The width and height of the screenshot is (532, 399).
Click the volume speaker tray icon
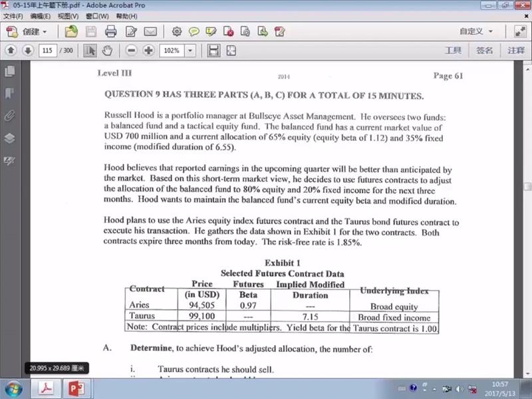460,389
